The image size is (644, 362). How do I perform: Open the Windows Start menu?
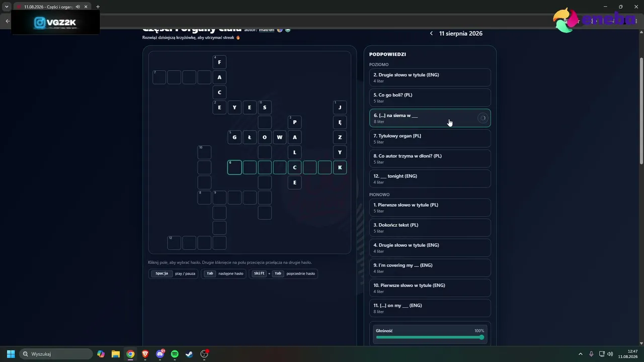11,354
